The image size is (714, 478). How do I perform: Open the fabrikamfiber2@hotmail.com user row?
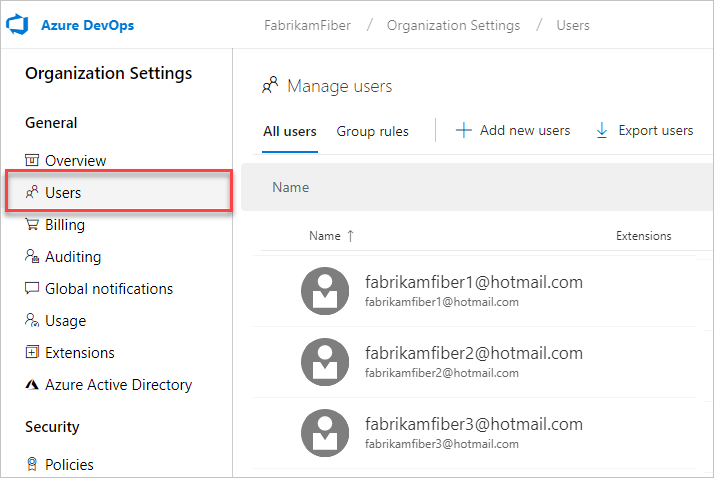coord(474,362)
